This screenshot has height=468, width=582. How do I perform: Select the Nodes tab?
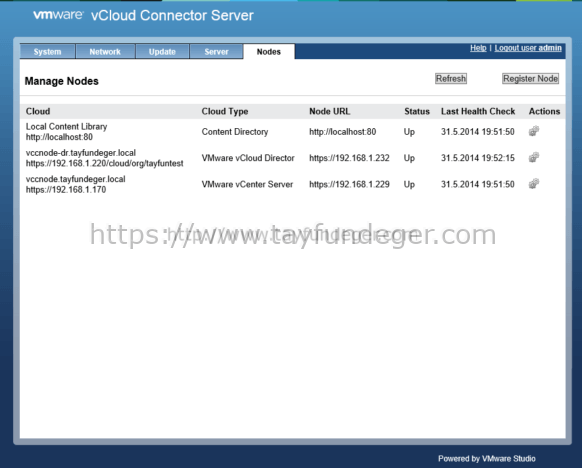(x=269, y=52)
